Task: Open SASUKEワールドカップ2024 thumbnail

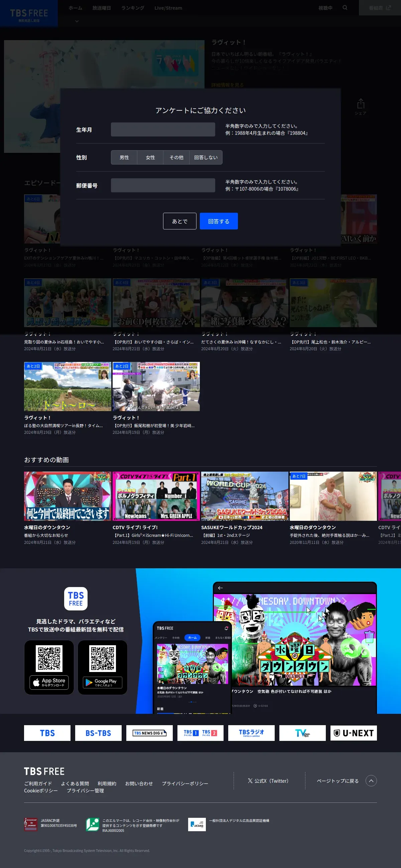Action: coord(245,496)
